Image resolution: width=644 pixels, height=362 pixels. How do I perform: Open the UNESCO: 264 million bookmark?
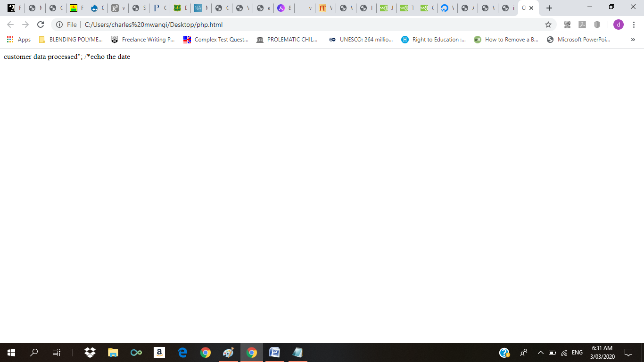[361, 40]
